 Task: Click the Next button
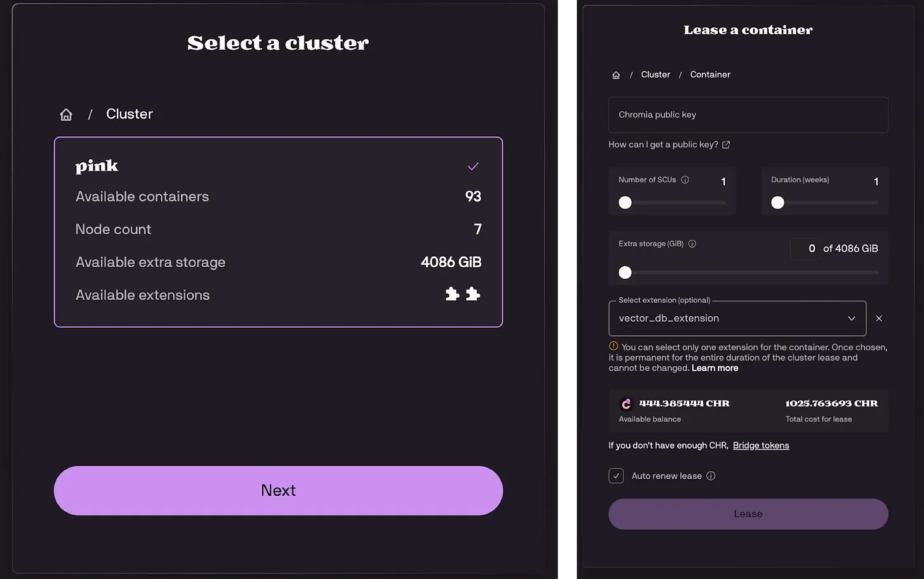coord(279,491)
